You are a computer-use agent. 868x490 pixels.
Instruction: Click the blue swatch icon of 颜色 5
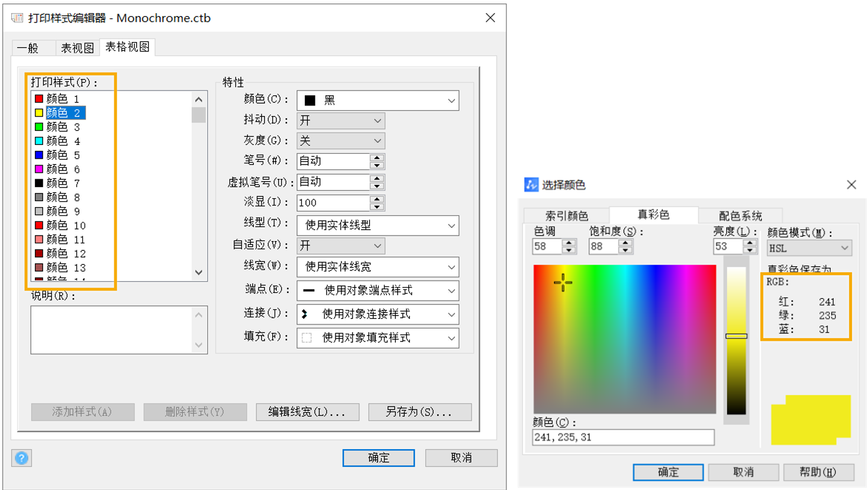(x=39, y=155)
